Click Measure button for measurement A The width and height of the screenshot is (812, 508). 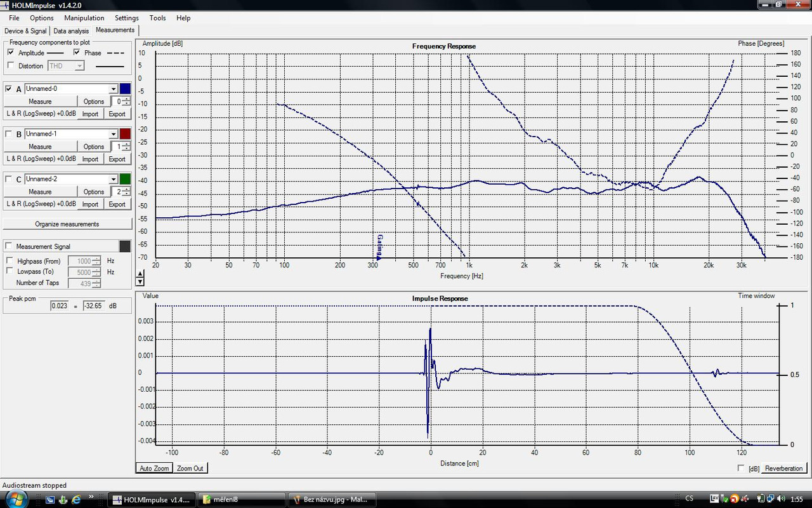(x=40, y=102)
